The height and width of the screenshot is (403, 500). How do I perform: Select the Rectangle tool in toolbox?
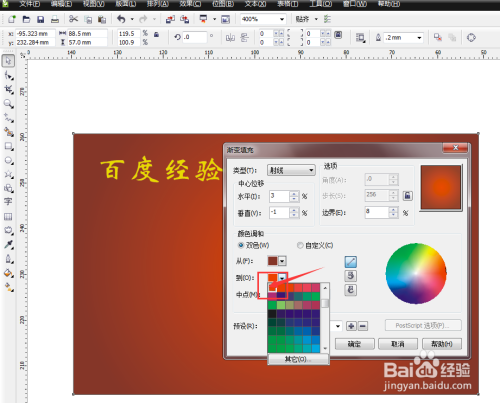click(x=8, y=146)
